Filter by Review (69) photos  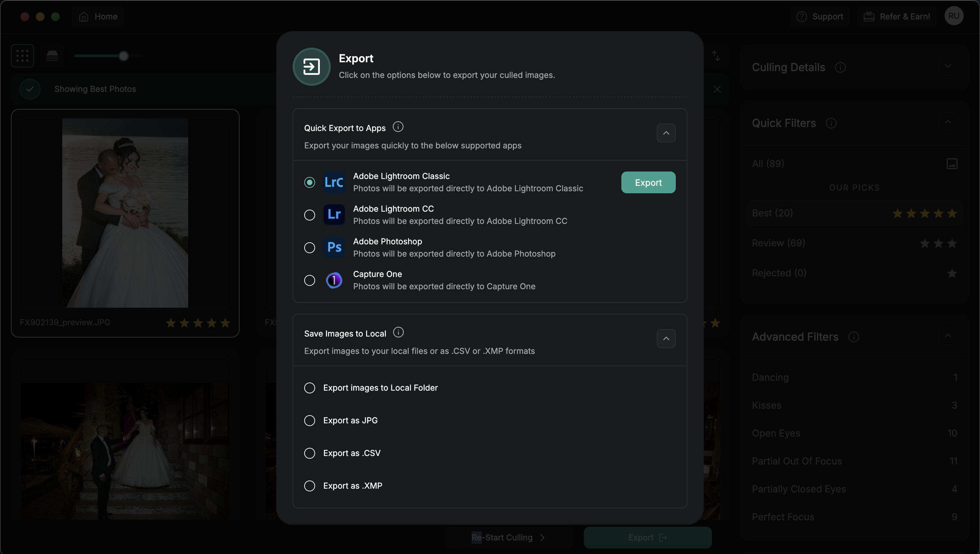tap(854, 243)
